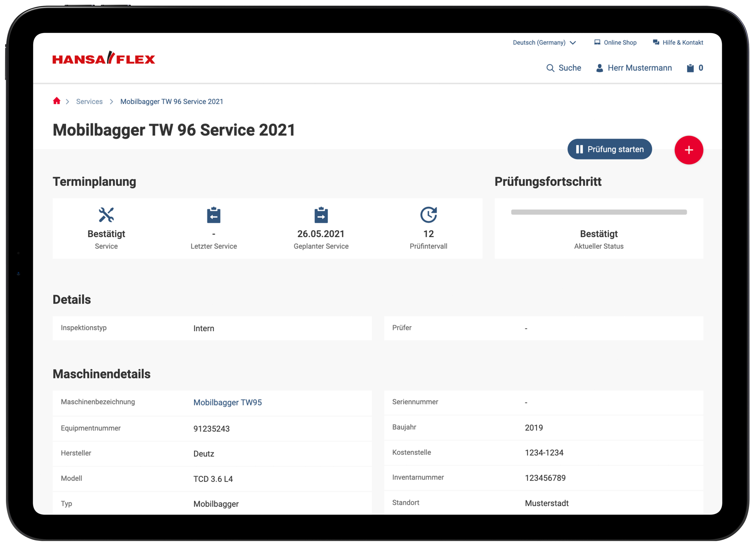This screenshot has width=756, height=548.
Task: Click the Hilfe & Kontakt chat icon
Action: click(x=656, y=42)
